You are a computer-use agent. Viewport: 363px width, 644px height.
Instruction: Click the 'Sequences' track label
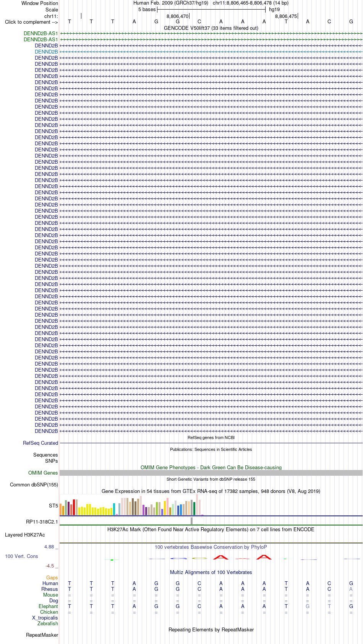(x=45, y=455)
